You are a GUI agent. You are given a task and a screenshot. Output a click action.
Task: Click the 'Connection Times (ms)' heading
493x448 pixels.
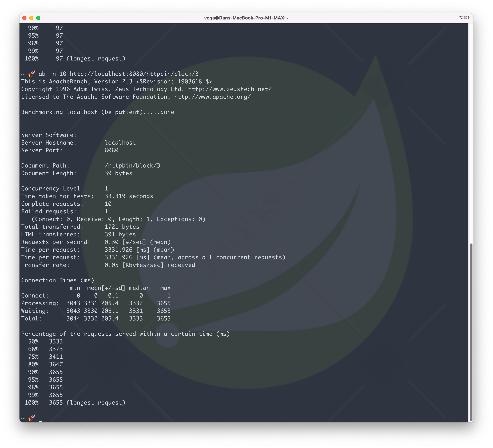coord(57,280)
